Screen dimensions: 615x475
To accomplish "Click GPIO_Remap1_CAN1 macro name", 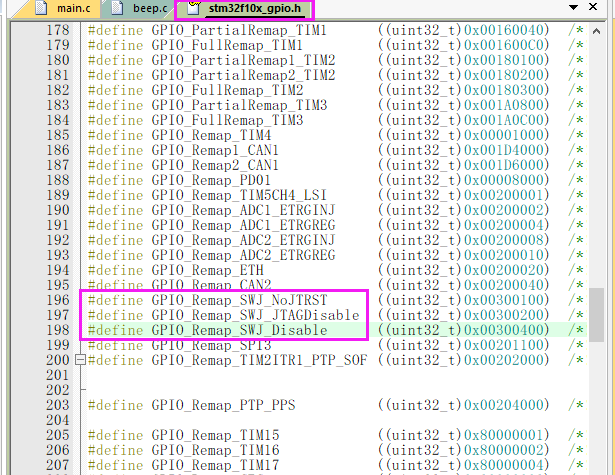I will click(215, 150).
